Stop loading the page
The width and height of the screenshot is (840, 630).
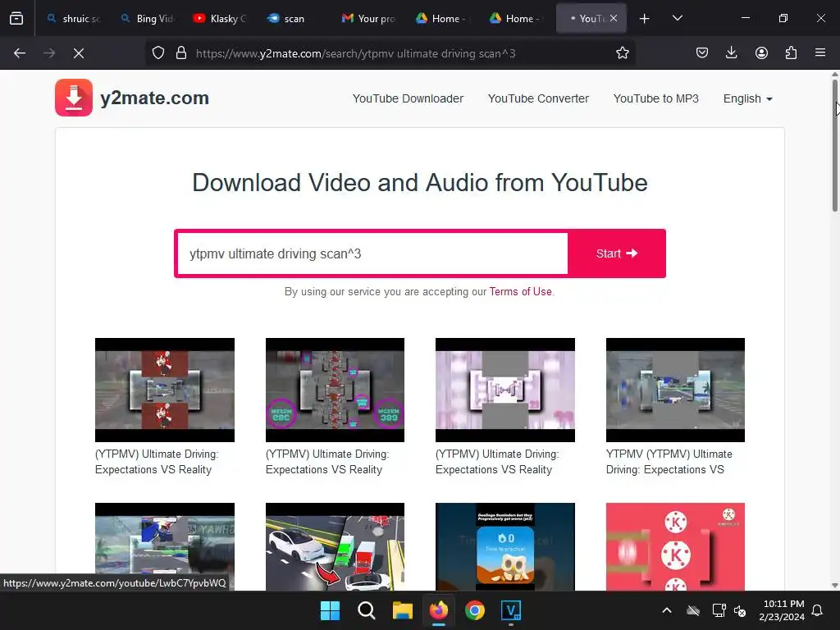(79, 53)
